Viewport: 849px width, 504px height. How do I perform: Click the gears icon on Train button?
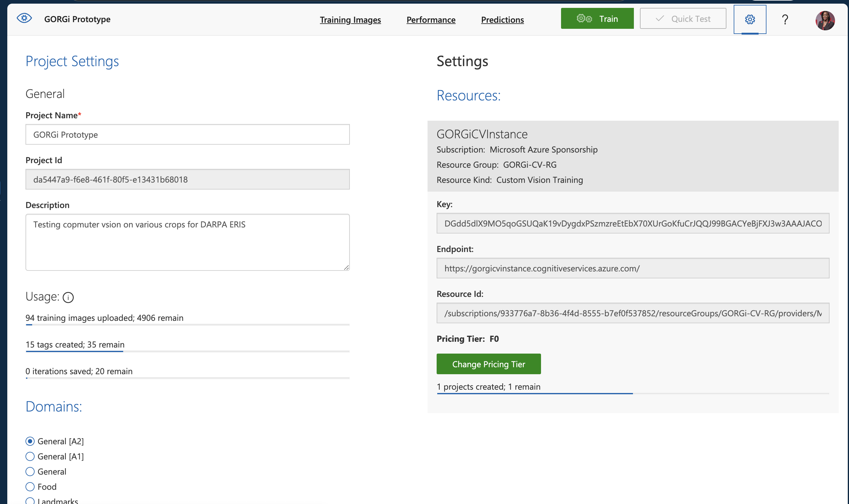(x=584, y=19)
